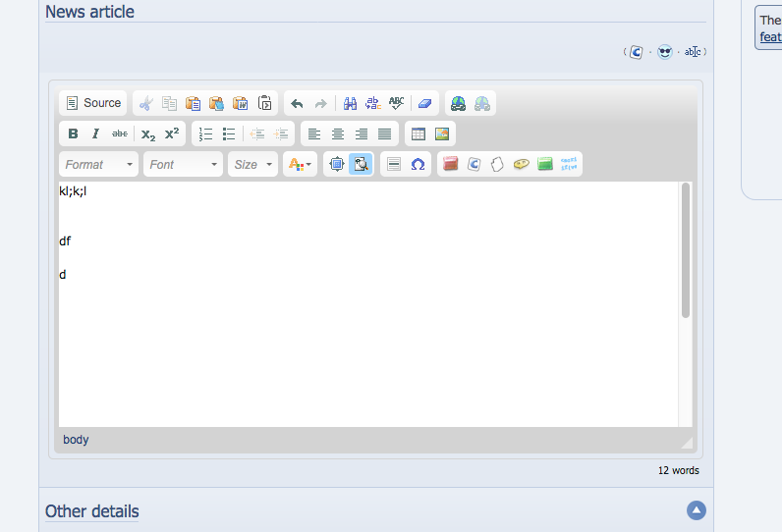This screenshot has width=782, height=532.
Task: Align text left
Action: (314, 133)
